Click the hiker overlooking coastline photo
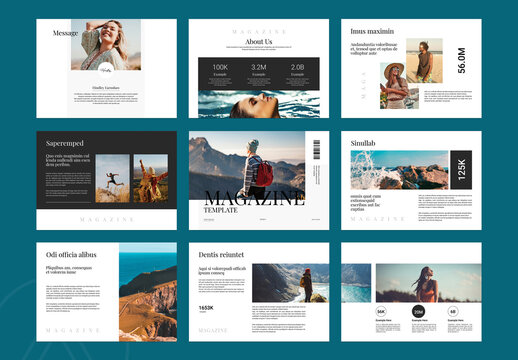This screenshot has height=360, width=518. pyautogui.click(x=291, y=283)
